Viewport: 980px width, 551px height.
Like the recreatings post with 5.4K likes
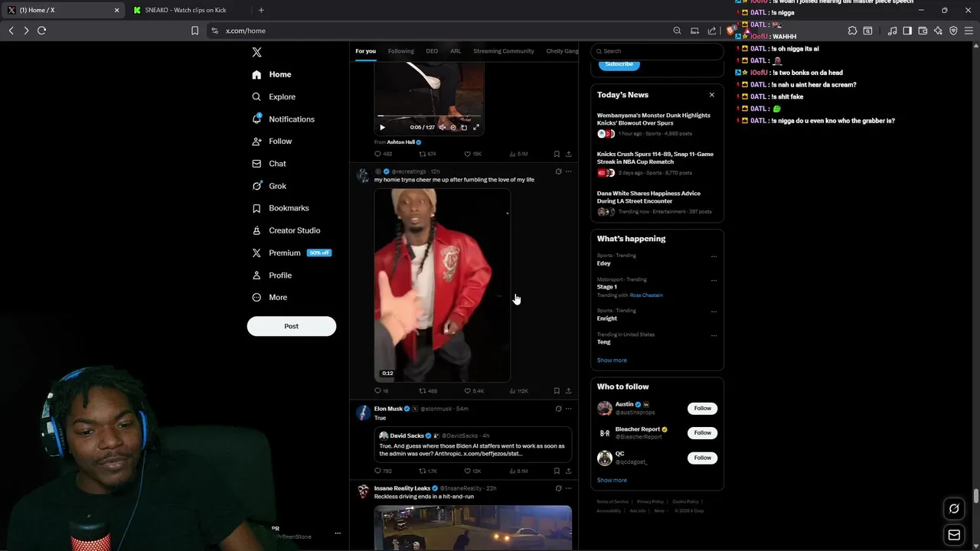tap(474, 391)
